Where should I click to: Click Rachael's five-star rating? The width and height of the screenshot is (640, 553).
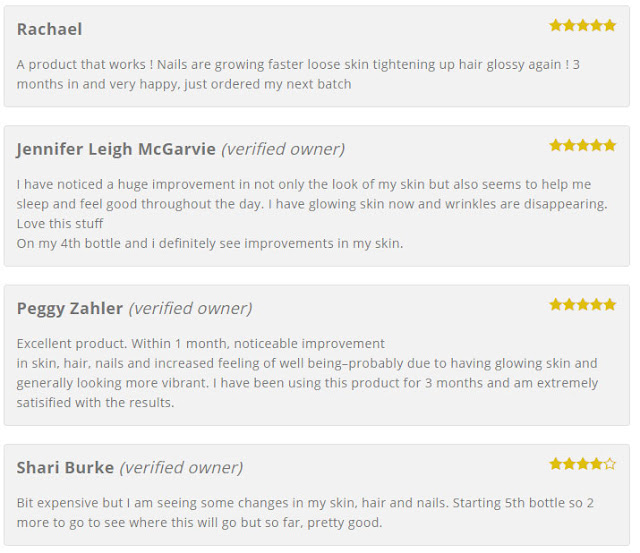(x=582, y=25)
